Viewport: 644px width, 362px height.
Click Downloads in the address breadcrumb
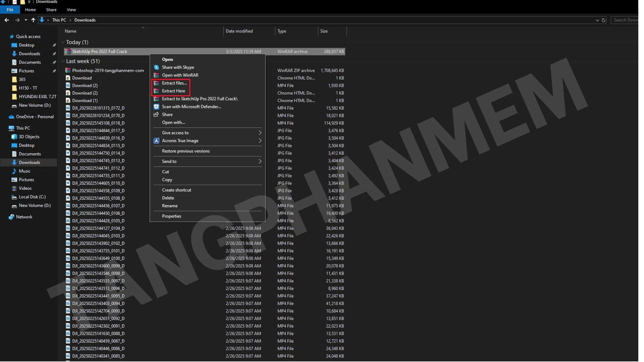(x=85, y=20)
